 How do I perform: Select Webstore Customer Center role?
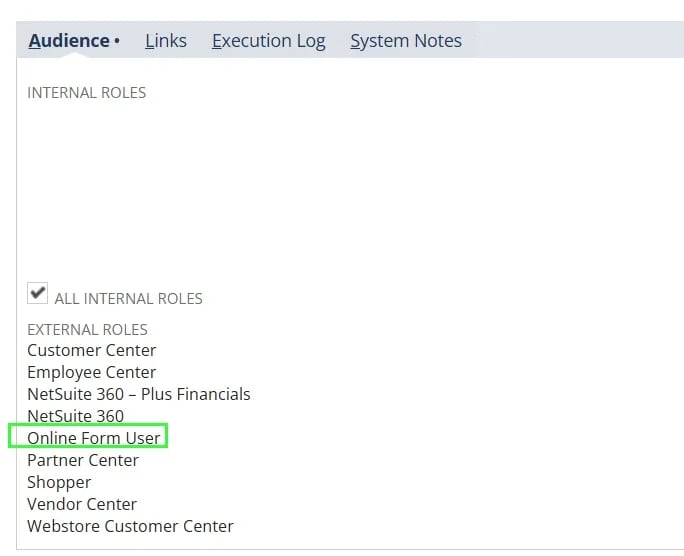(130, 526)
